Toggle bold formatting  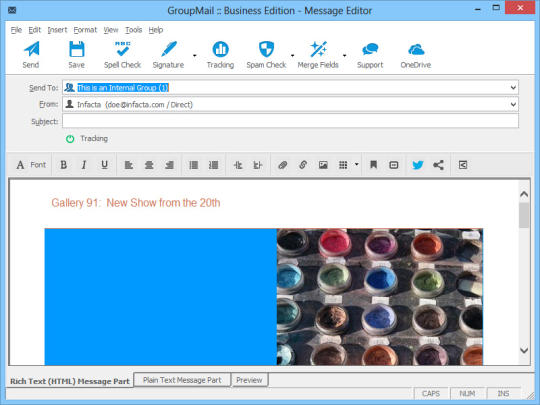[x=63, y=165]
